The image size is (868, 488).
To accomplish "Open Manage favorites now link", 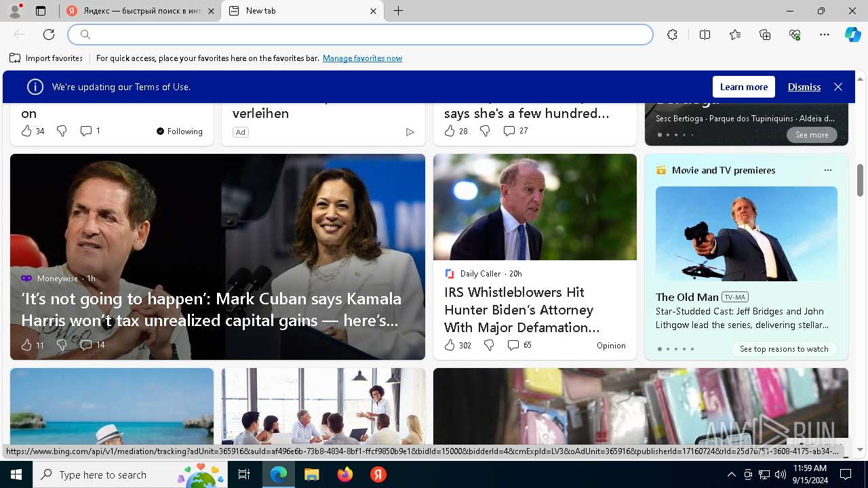I will [x=362, y=58].
